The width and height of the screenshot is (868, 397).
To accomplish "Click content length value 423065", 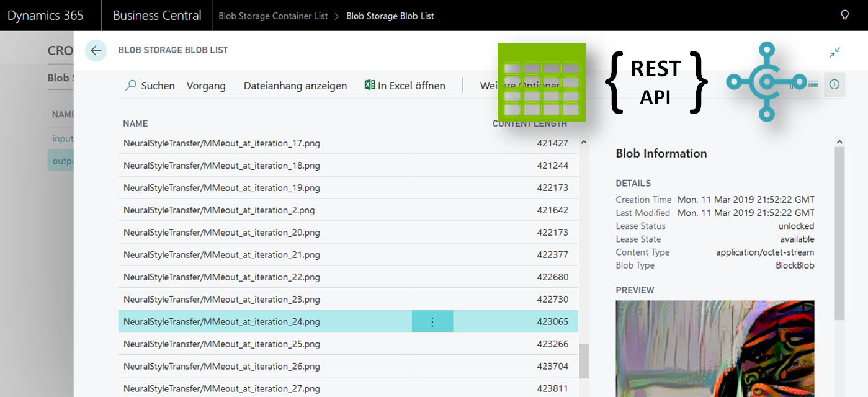I will coord(553,322).
